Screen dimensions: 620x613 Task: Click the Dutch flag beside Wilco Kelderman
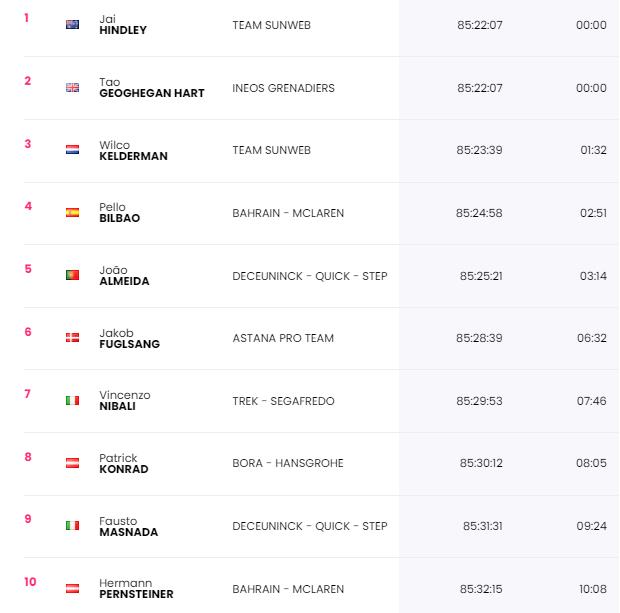coord(72,149)
